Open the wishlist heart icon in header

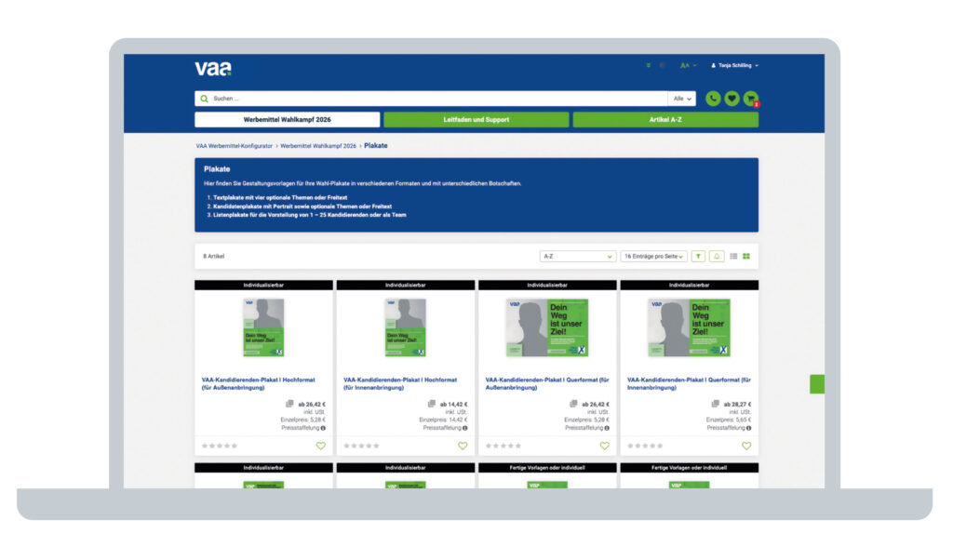click(x=732, y=99)
